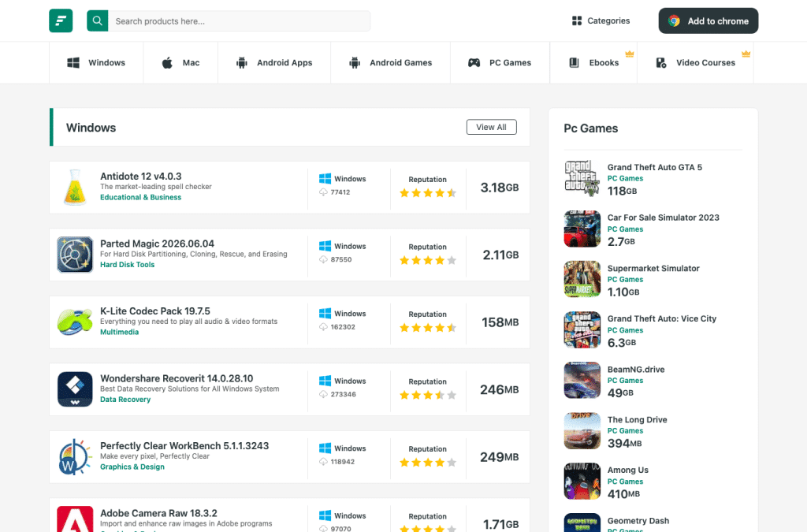Open the Ebooks tab
This screenshot has width=807, height=532.
click(x=593, y=63)
